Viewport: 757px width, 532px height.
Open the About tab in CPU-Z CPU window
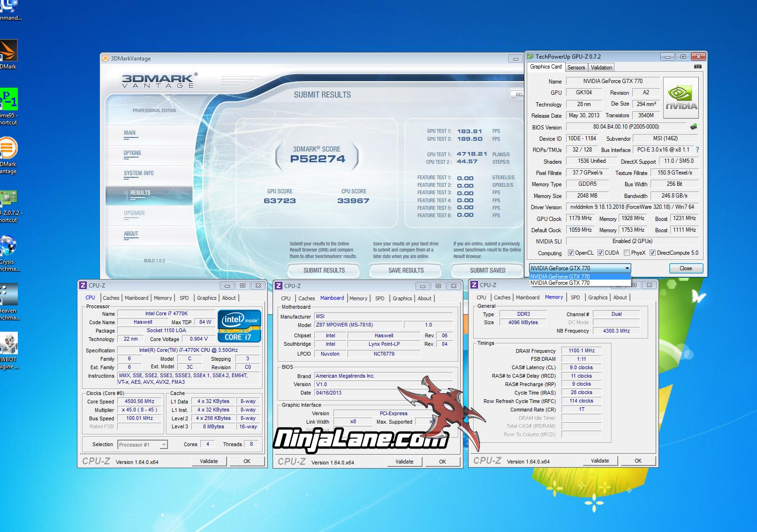click(229, 298)
